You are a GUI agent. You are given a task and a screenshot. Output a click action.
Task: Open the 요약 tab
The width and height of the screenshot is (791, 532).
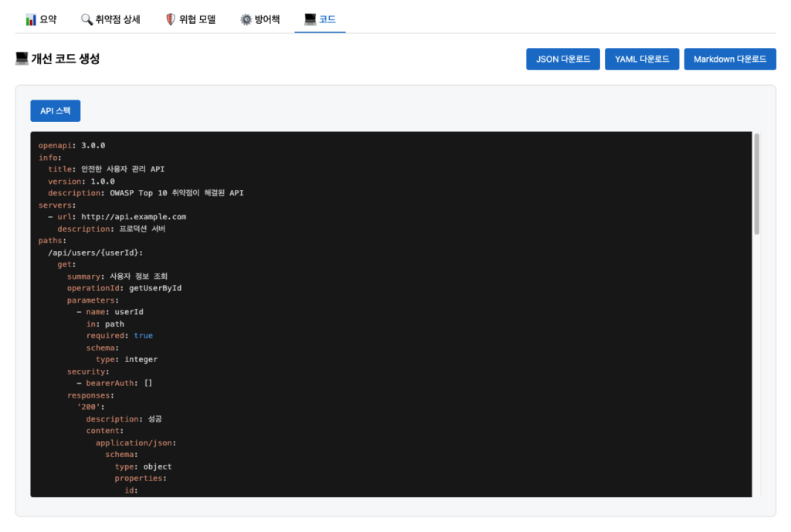tap(48, 19)
